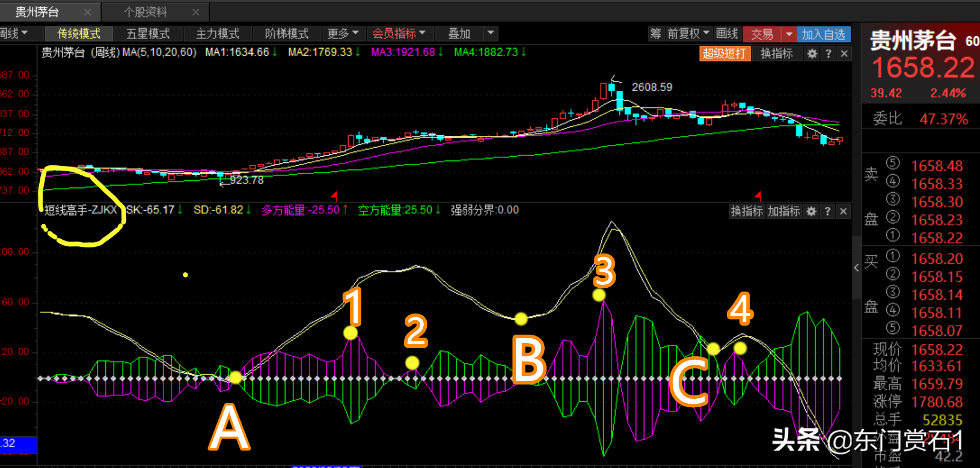Viewport: 980px width, 468px height.
Task: Click the price change 39.42 value
Action: [x=886, y=93]
